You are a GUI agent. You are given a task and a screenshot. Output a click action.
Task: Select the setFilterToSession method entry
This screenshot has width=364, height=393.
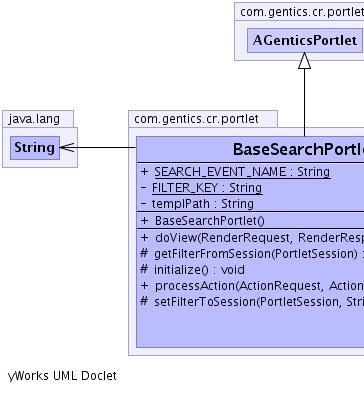[x=259, y=302]
